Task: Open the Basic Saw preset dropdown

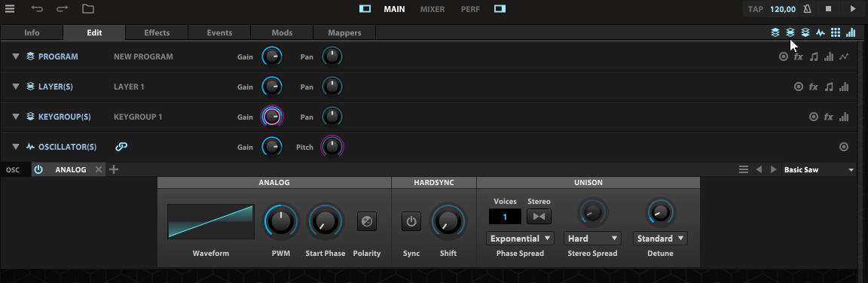Action: click(819, 169)
